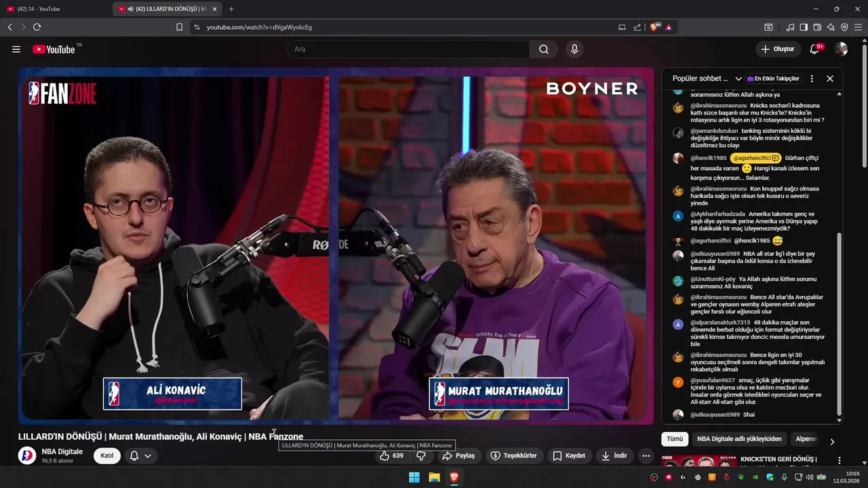Click @Aykhanfarhadzada chat username
The image size is (868, 488).
pyautogui.click(x=717, y=214)
